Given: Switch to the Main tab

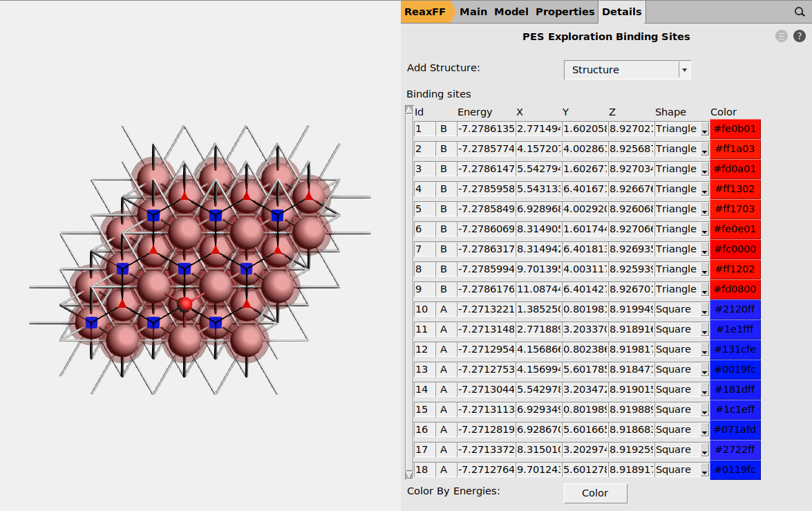Looking at the screenshot, I should point(473,12).
